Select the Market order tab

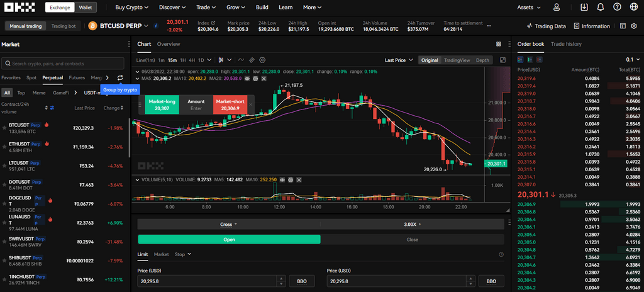tap(162, 254)
